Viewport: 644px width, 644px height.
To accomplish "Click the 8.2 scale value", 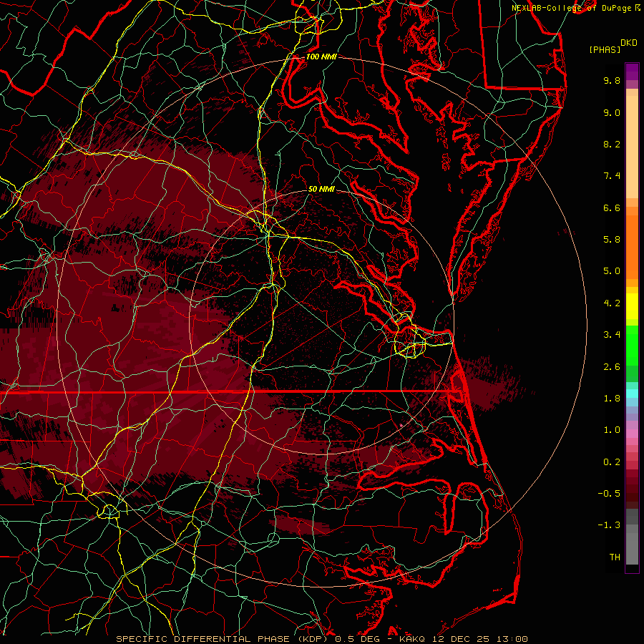I will tap(612, 144).
